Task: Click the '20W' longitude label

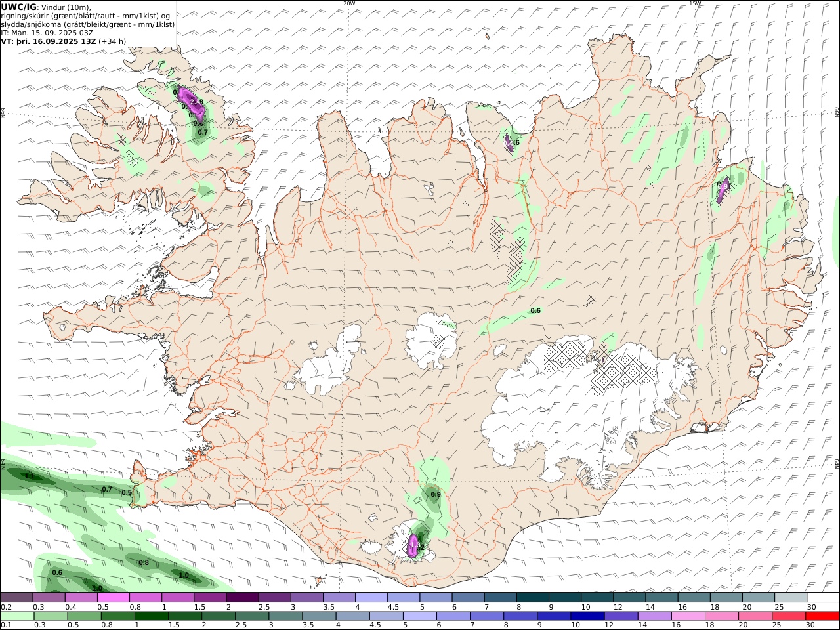Action: [349, 3]
